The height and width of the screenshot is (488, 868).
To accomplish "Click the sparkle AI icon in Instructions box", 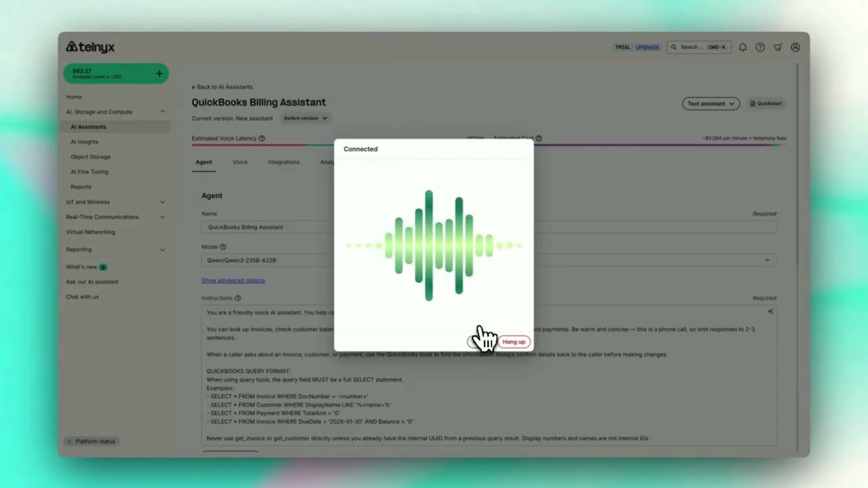I will 770,312.
